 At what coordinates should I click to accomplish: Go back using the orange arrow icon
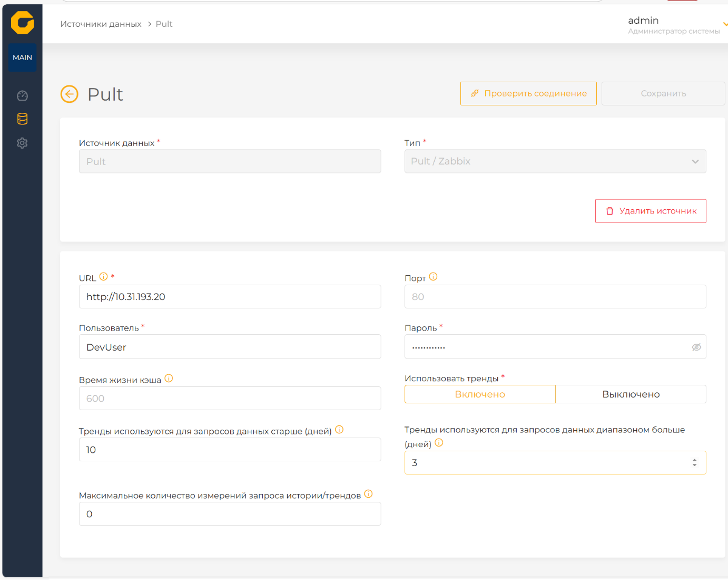tap(70, 94)
